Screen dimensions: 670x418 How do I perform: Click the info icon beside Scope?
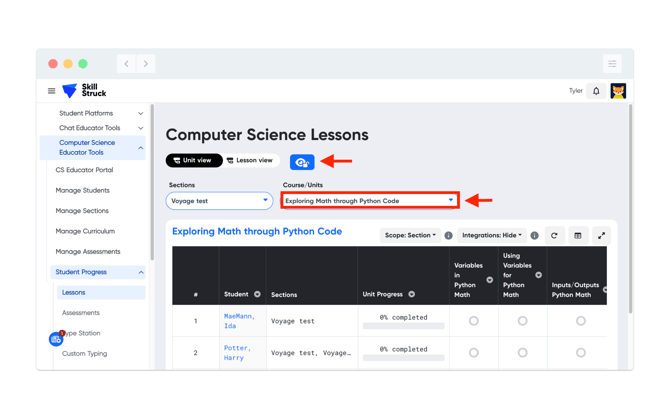(x=448, y=235)
